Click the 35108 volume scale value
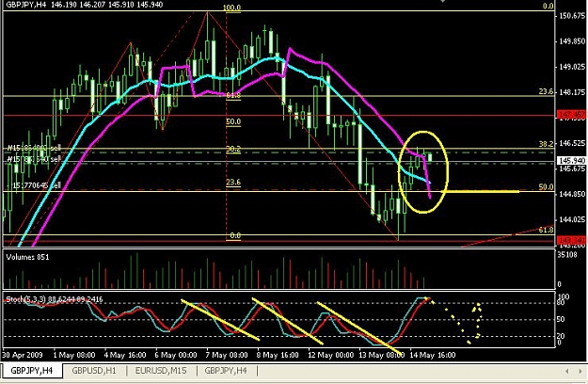The width and height of the screenshot is (588, 384). pyautogui.click(x=567, y=255)
